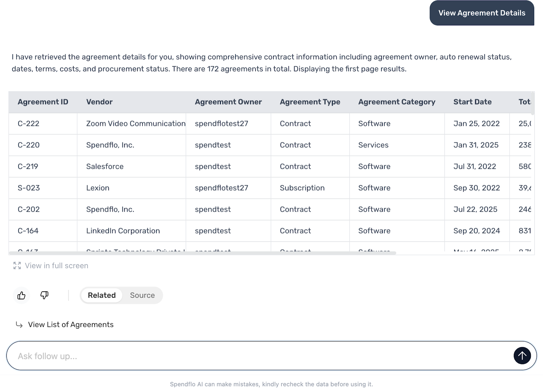
Task: Click the Sep 30, 2022 start date
Action: coord(477,188)
